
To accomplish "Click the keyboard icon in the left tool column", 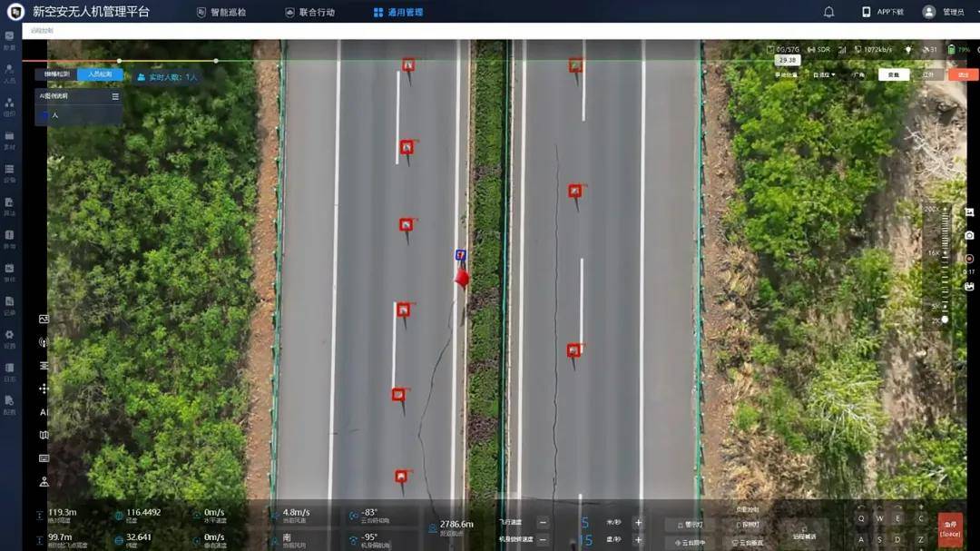I will click(x=44, y=458).
